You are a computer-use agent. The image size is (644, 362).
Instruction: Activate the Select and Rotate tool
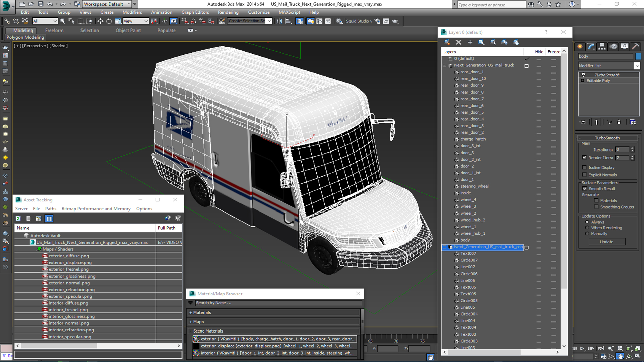click(x=109, y=21)
